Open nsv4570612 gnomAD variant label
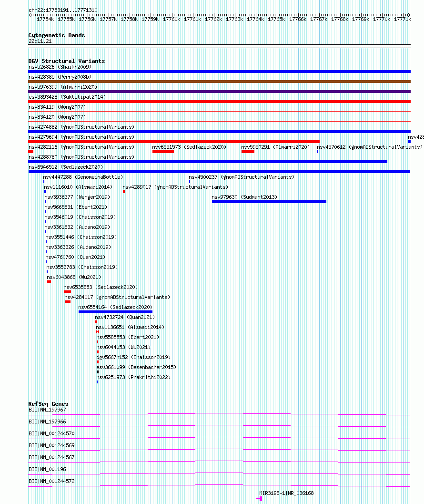Screen dimensions: 424x504 (x=370, y=147)
